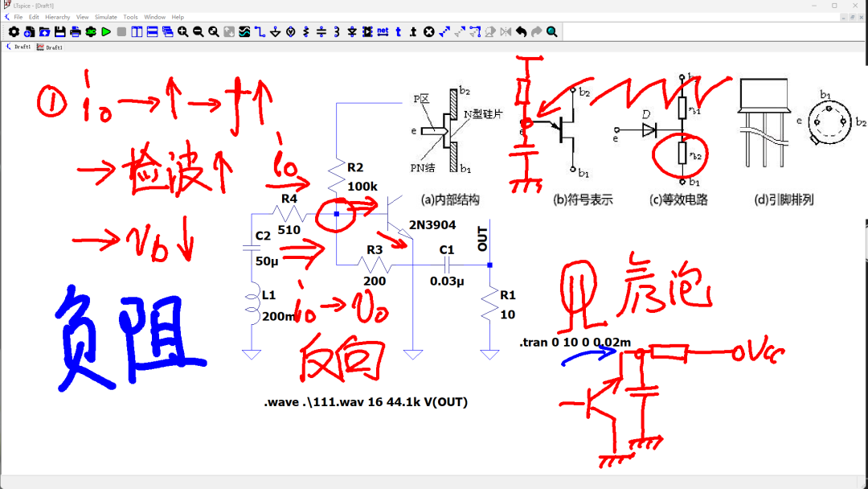Open the Tools menu

coord(131,17)
